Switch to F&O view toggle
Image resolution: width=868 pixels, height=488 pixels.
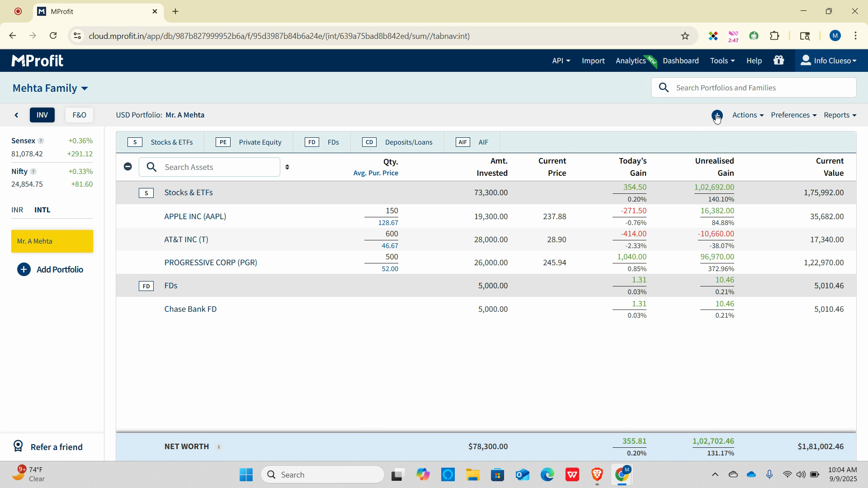[x=79, y=115]
